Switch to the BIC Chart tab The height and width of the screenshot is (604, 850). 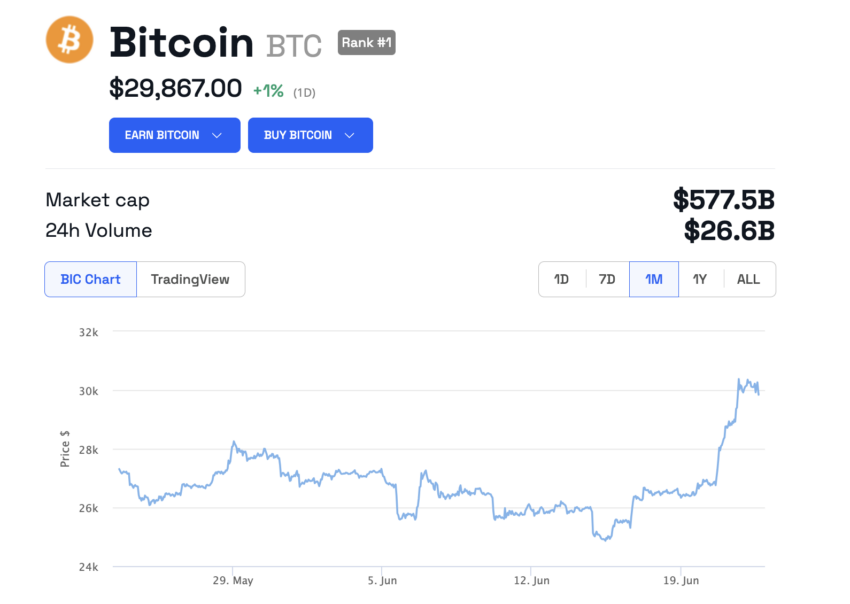[90, 279]
